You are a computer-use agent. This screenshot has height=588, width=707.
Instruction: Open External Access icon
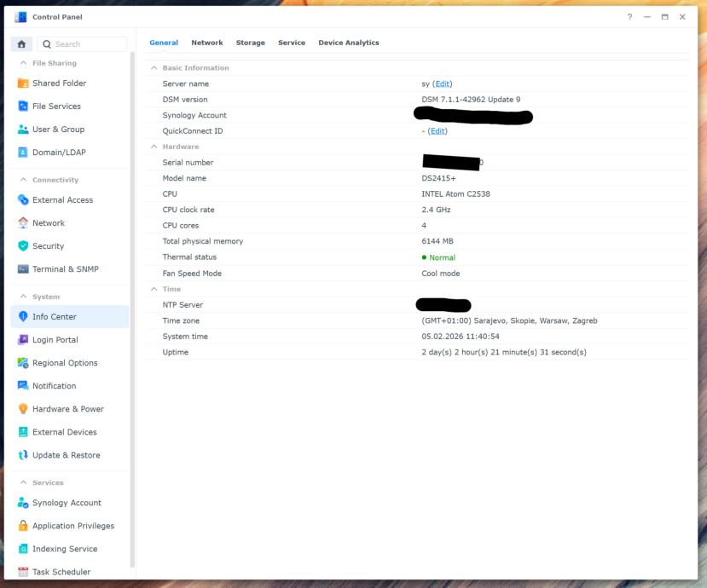click(x=23, y=199)
